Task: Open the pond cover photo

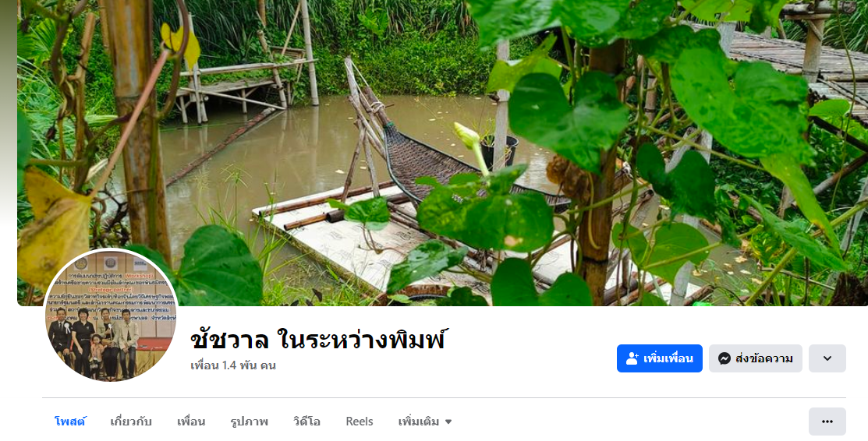Action: click(442, 153)
